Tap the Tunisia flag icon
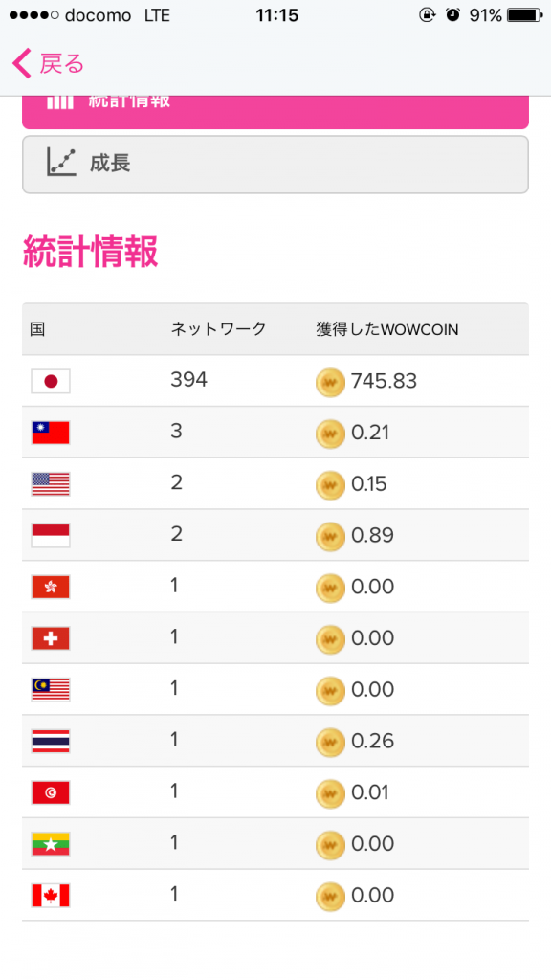Viewport: 551px width, 980px height. tap(51, 792)
